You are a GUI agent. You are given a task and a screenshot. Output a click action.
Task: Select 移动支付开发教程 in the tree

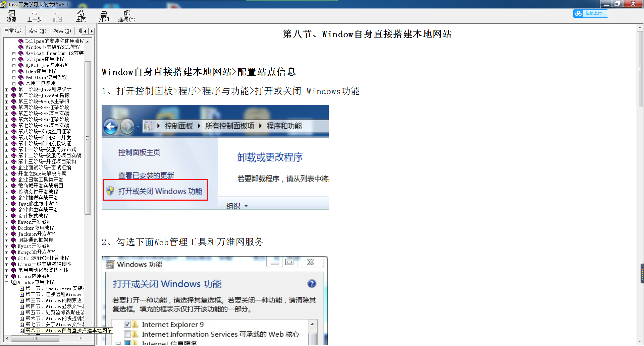[x=38, y=192]
